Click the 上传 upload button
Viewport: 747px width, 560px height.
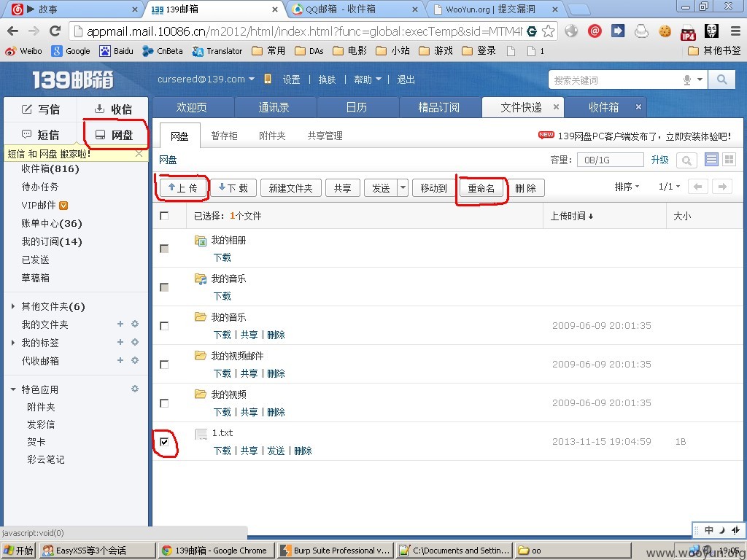pos(183,187)
